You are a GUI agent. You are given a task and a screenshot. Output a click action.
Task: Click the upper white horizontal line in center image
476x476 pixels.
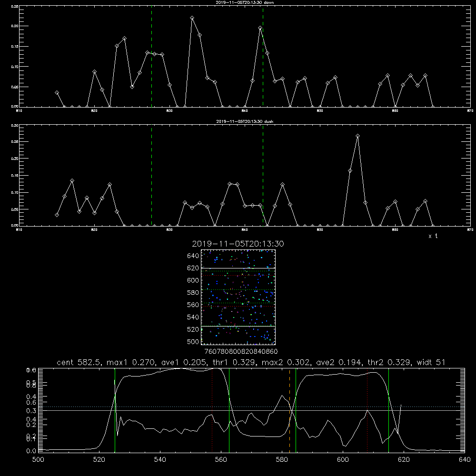click(238, 268)
